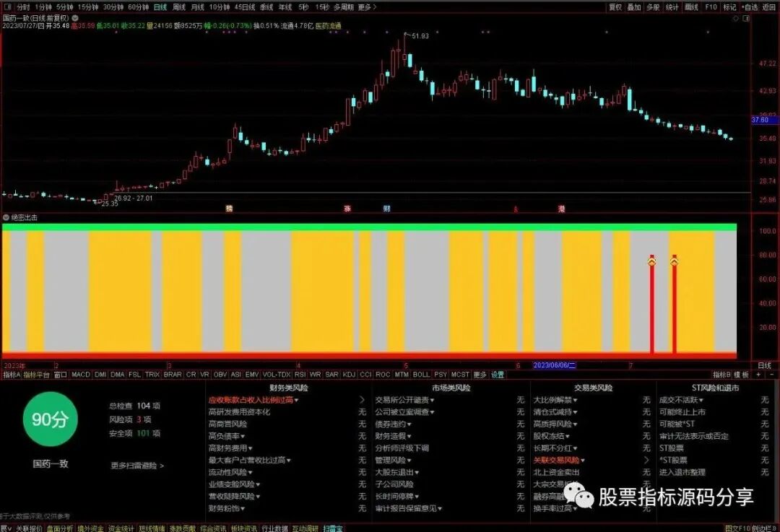Open 图文F10 at bottom right
Screen dimensions: 780x532
pos(737,528)
